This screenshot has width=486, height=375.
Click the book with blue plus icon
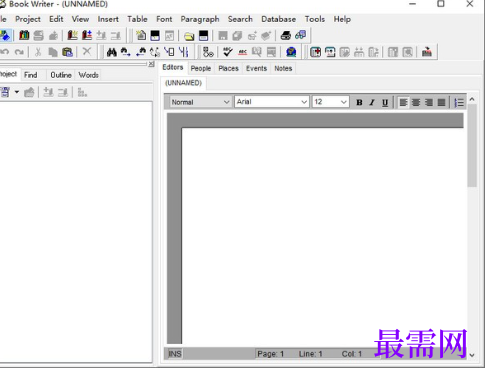click(x=87, y=35)
